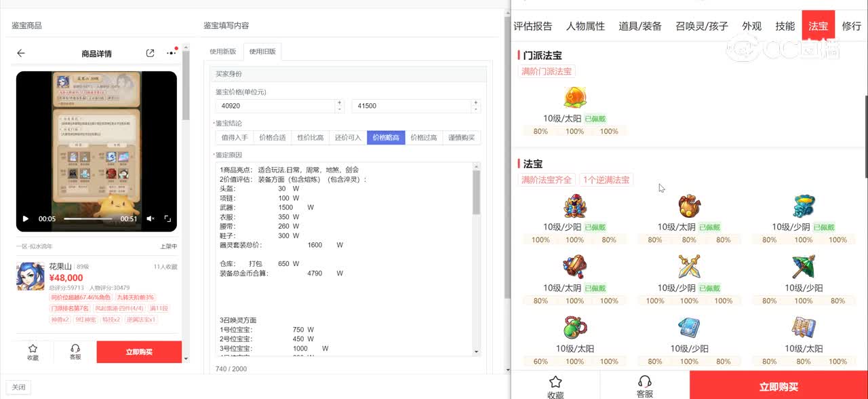The height and width of the screenshot is (399, 868).
Task: Click the 关闭 button
Action: [x=18, y=387]
